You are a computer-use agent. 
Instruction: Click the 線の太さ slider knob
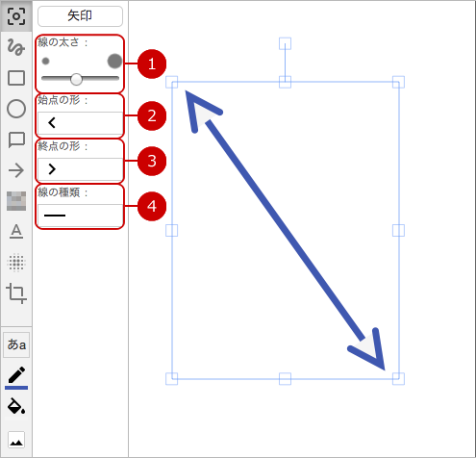pos(76,79)
